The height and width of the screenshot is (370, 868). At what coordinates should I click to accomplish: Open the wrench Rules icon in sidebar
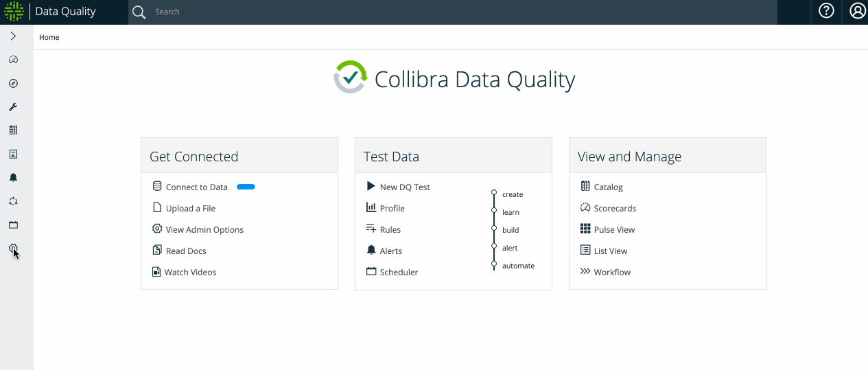[13, 107]
